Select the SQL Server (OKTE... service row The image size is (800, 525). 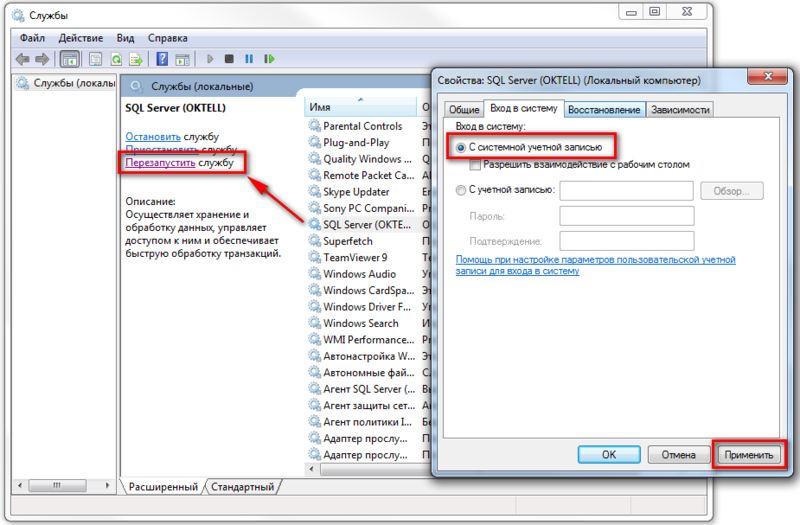[369, 224]
